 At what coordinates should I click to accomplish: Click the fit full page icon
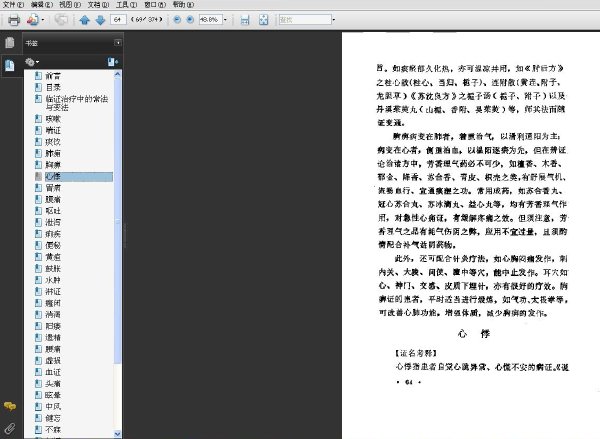tap(263, 20)
